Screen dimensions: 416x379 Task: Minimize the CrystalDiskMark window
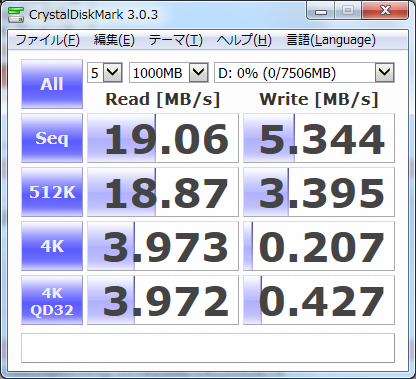point(321,11)
